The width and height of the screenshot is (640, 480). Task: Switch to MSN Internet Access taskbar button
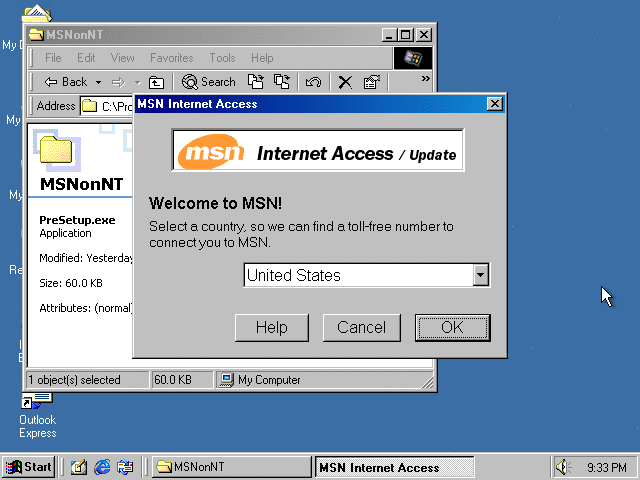[395, 467]
